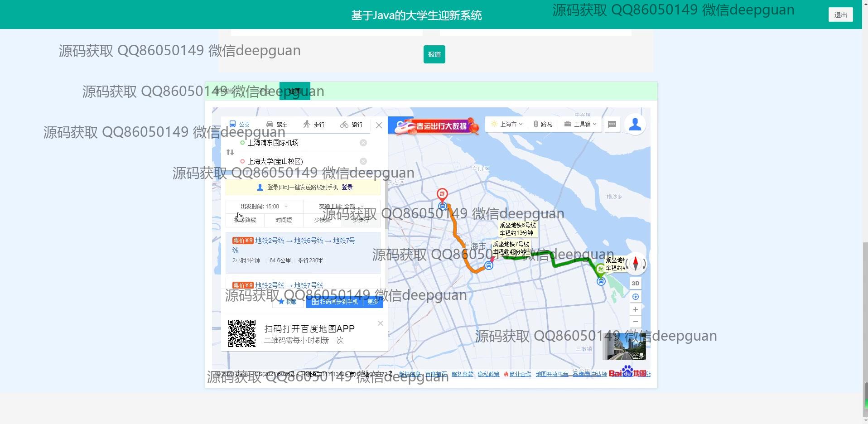Toggle the 路况 traffic layer
The width and height of the screenshot is (868, 424).
coord(543,124)
